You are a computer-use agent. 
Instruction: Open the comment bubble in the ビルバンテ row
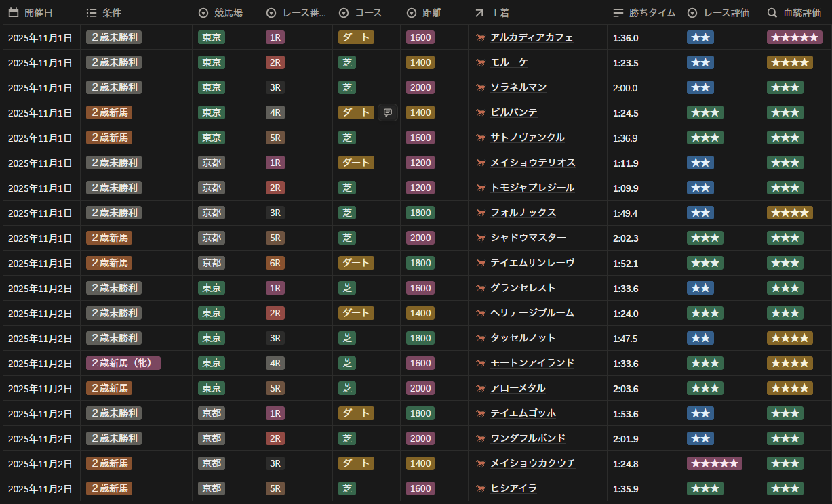[387, 113]
